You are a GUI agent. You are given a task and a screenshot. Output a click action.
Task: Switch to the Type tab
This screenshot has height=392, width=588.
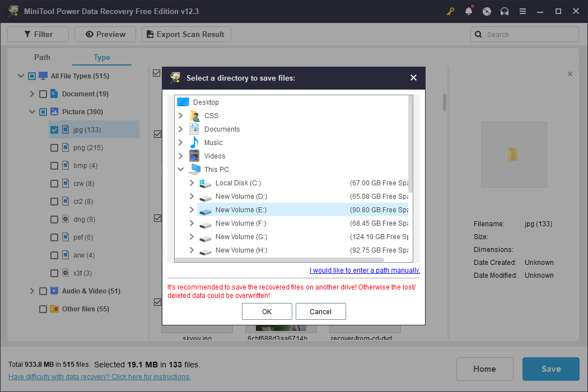pos(101,57)
